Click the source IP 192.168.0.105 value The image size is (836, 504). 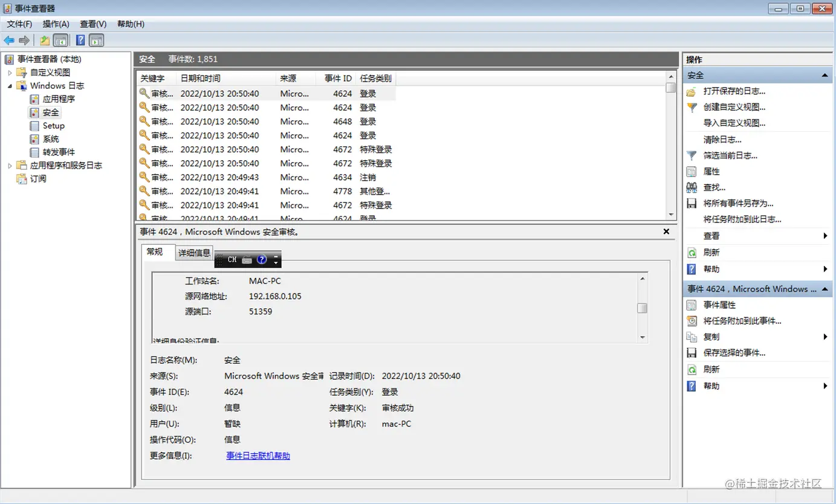(275, 296)
